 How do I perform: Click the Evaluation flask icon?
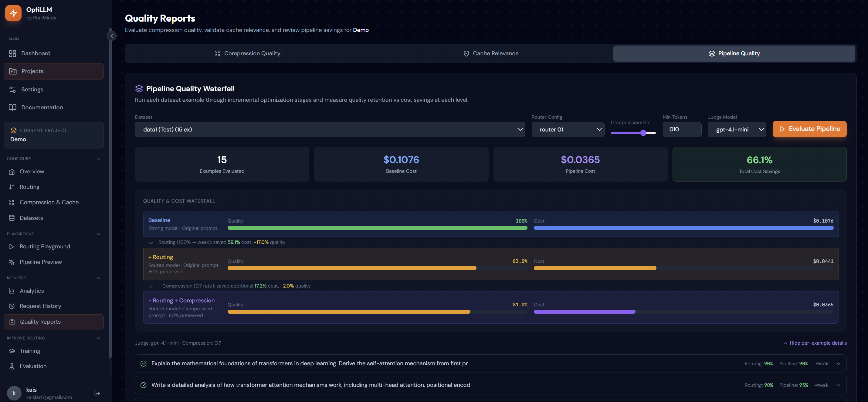click(x=12, y=366)
